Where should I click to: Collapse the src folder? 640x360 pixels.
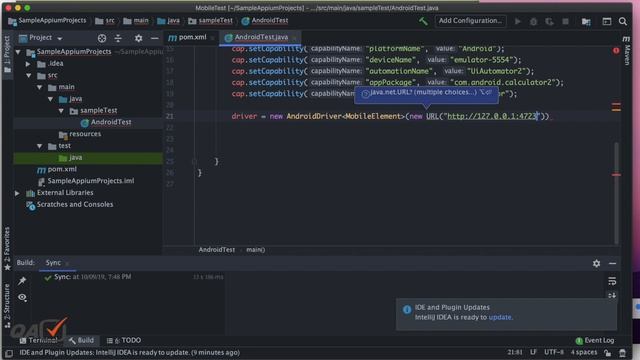(x=29, y=76)
